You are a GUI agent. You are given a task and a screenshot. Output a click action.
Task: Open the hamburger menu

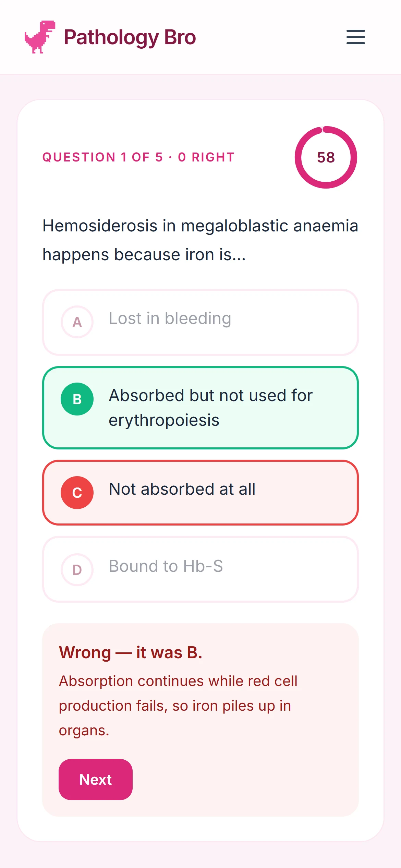tap(355, 37)
